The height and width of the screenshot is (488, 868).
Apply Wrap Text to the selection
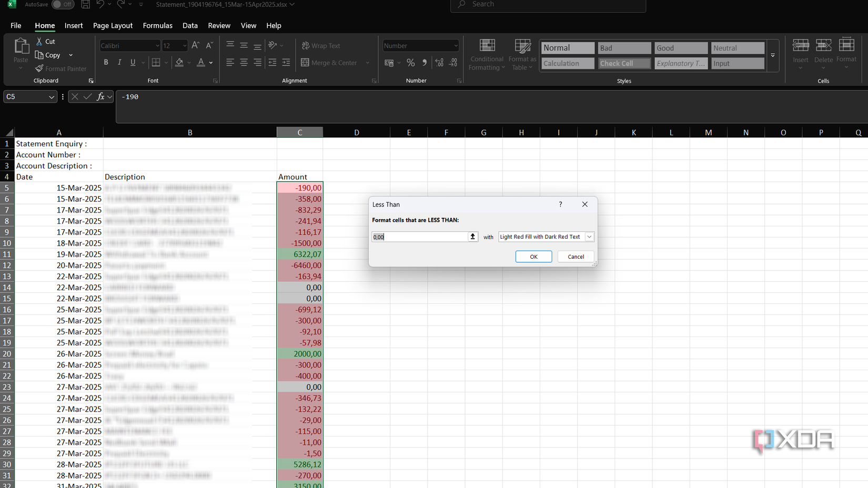tap(321, 45)
